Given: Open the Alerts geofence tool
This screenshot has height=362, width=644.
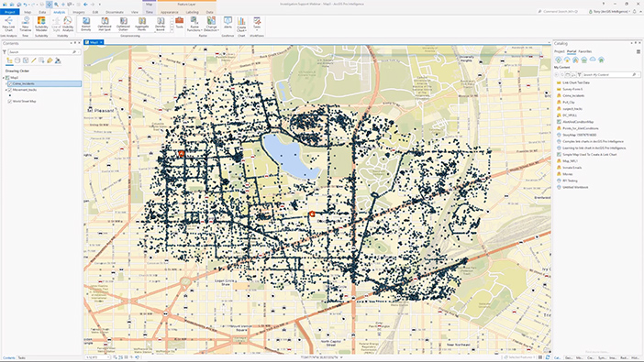Looking at the screenshot, I should click(x=228, y=23).
